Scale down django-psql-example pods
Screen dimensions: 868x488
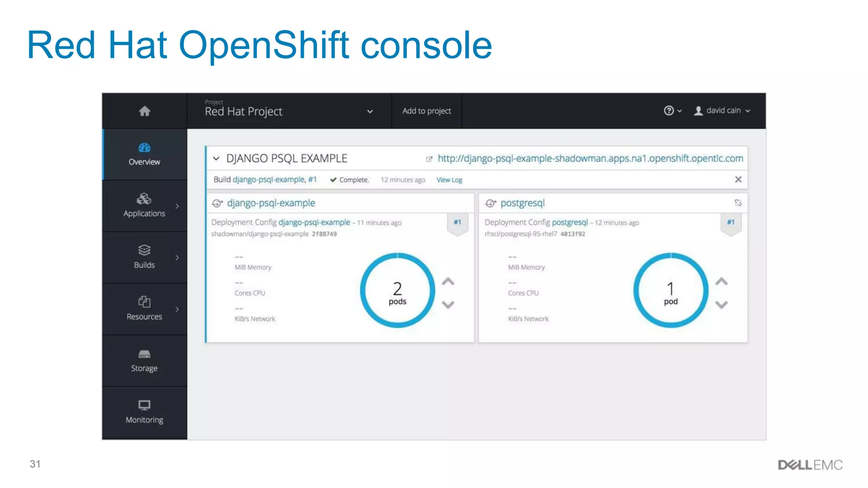[x=448, y=305]
